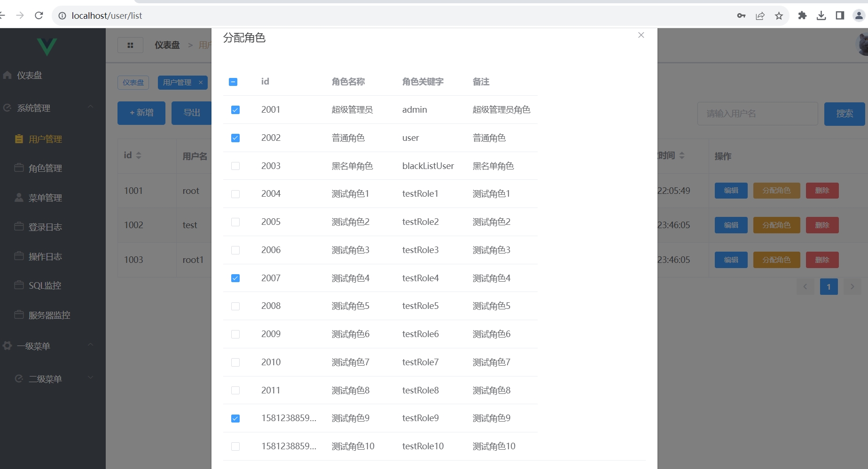This screenshot has height=469, width=868.
Task: Switch to the 仪表盘 tag tab
Action: (133, 83)
